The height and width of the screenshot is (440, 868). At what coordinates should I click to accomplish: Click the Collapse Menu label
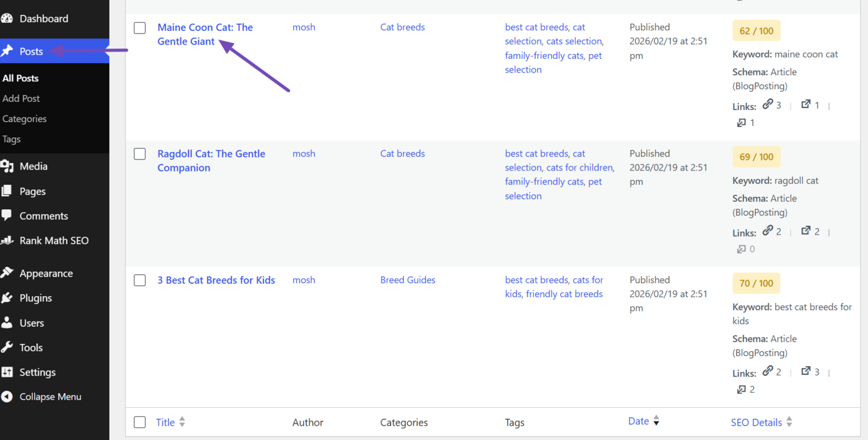click(x=50, y=397)
